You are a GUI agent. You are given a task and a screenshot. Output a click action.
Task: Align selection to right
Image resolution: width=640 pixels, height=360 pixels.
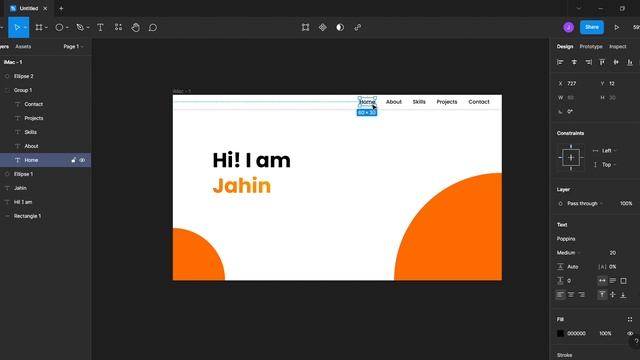[x=588, y=62]
